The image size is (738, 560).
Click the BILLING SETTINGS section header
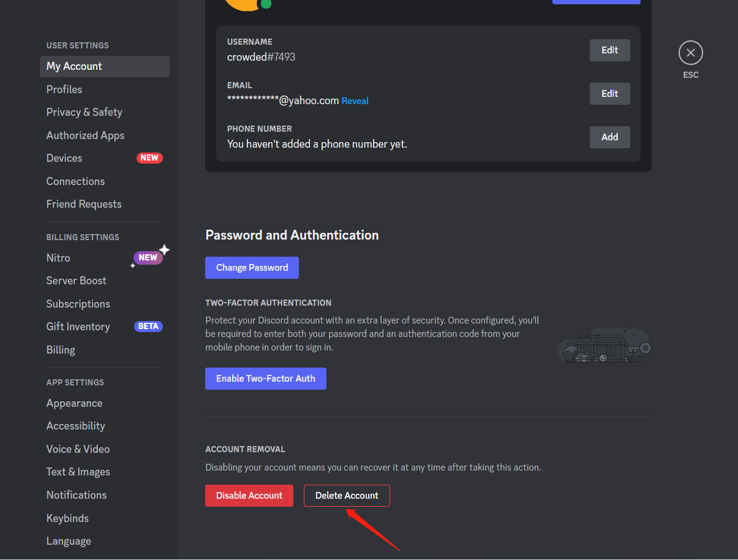(x=83, y=237)
